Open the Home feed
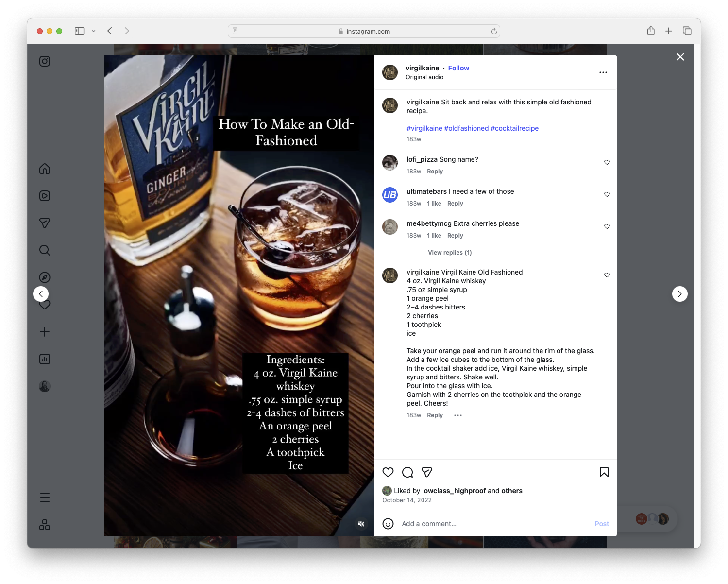 click(x=44, y=169)
